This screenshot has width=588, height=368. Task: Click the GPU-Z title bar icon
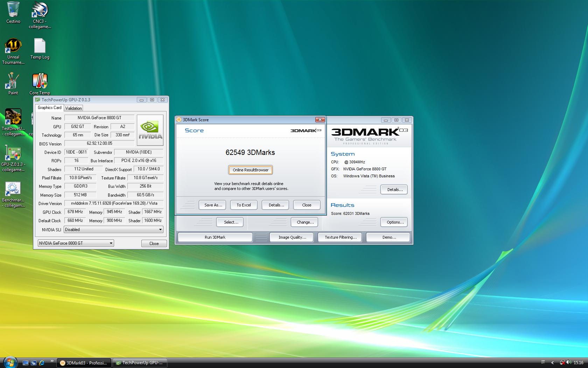pyautogui.click(x=38, y=100)
